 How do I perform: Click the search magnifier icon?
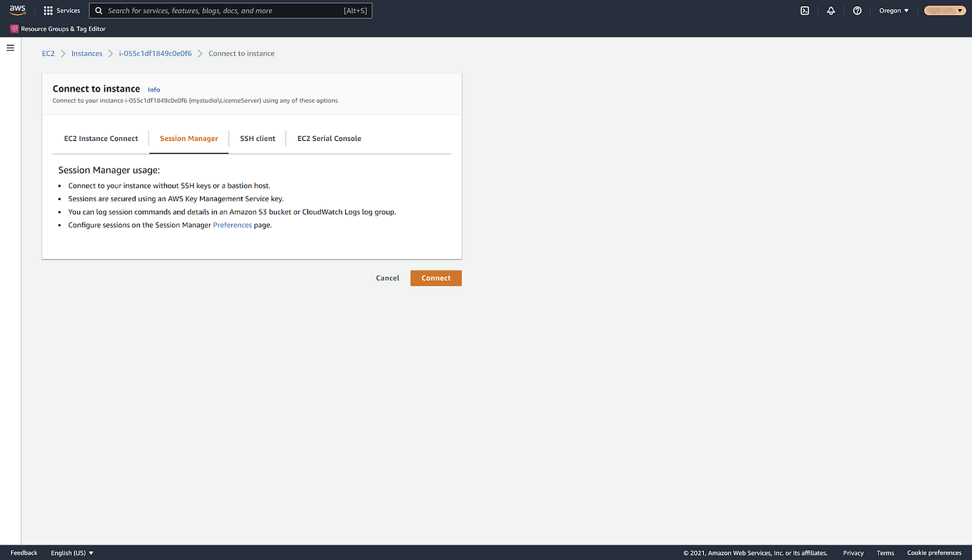coord(99,10)
